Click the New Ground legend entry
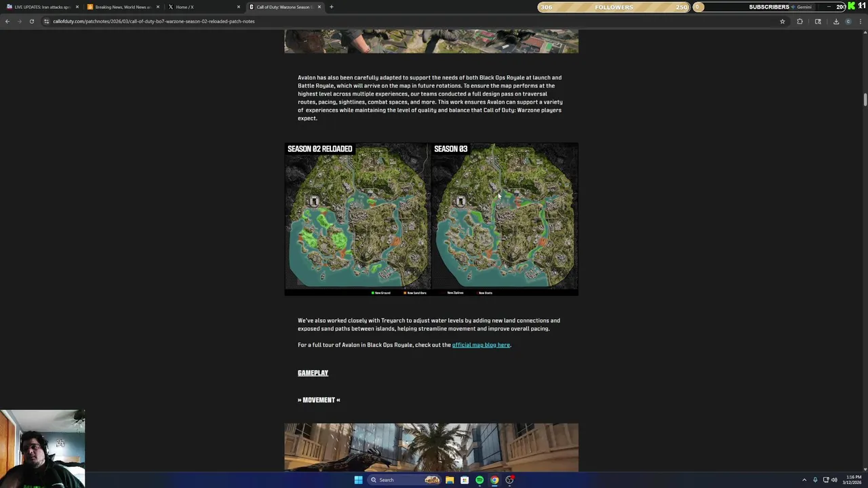The image size is (868, 488). [381, 293]
